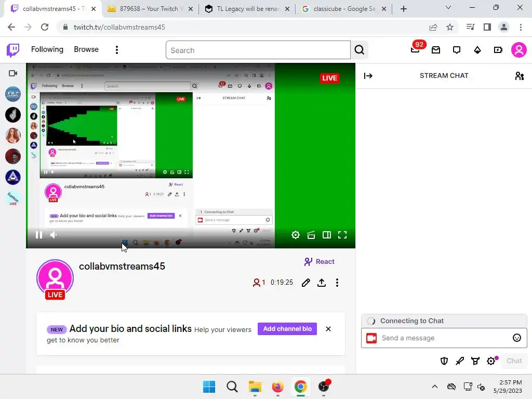Open the moderator sword tools icon

[x=460, y=361]
